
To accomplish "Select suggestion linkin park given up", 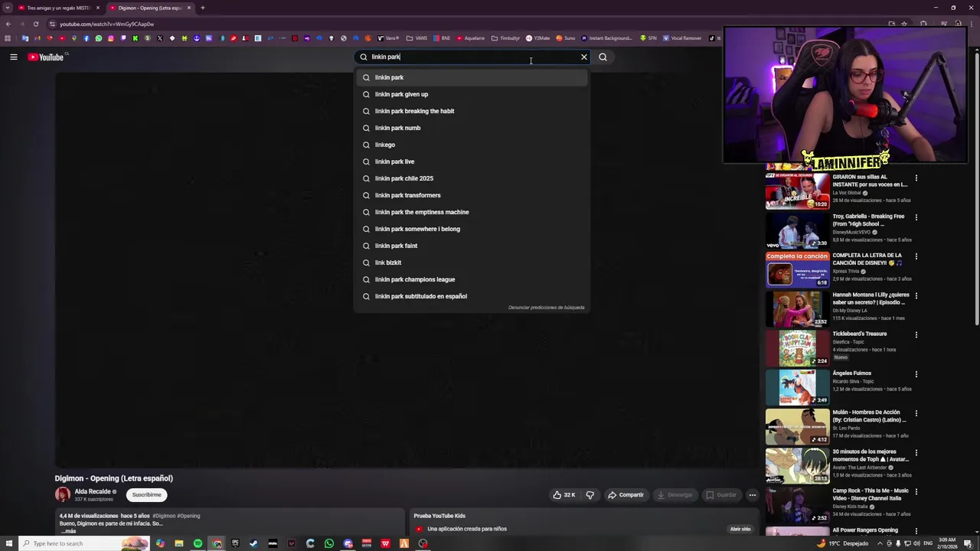I will point(471,94).
